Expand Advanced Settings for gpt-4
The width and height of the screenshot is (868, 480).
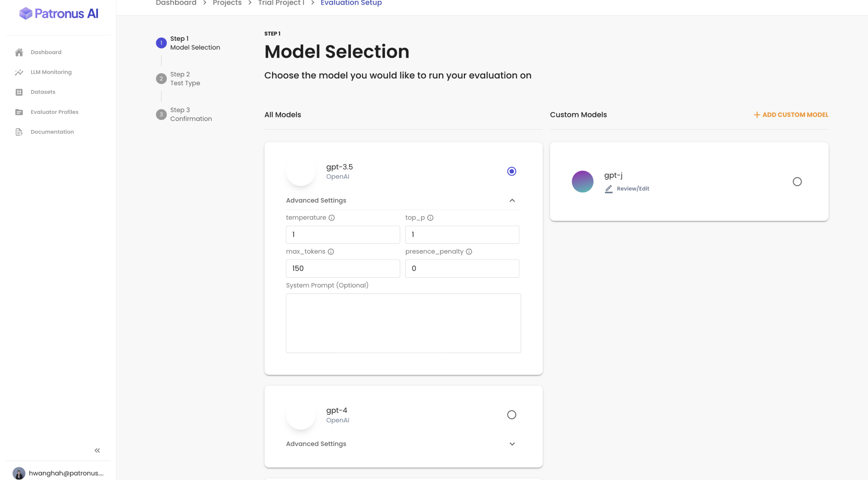(512, 444)
